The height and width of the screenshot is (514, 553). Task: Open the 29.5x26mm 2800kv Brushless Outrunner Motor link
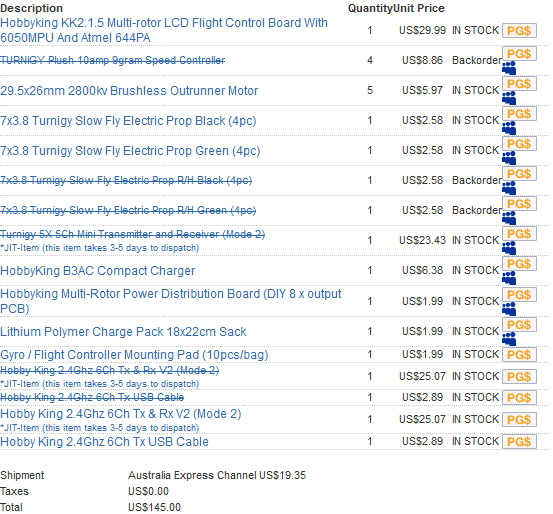tap(129, 91)
